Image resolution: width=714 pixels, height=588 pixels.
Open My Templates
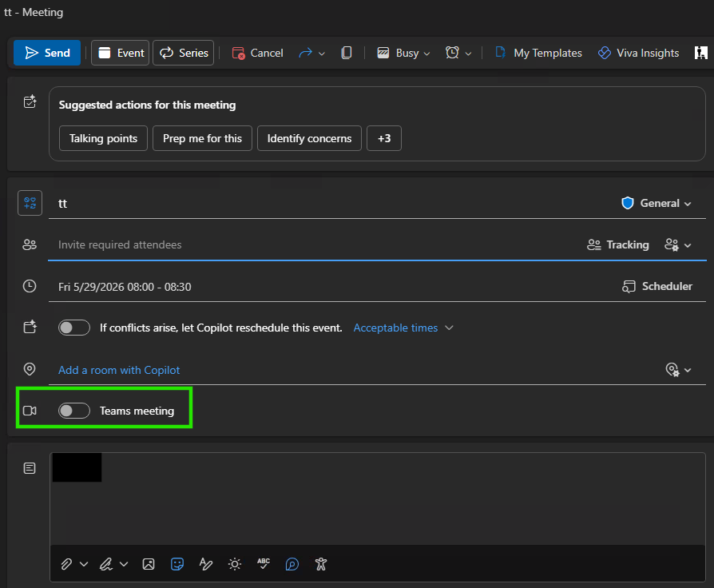tap(538, 53)
